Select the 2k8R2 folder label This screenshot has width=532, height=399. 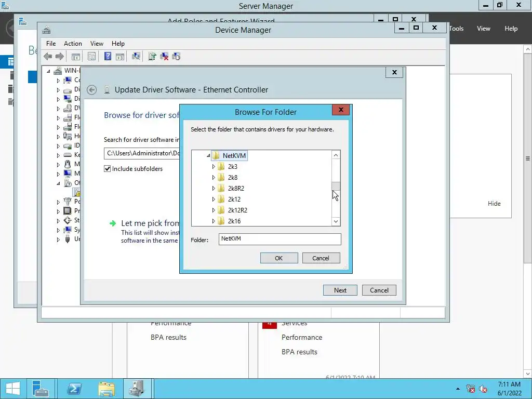click(x=236, y=189)
